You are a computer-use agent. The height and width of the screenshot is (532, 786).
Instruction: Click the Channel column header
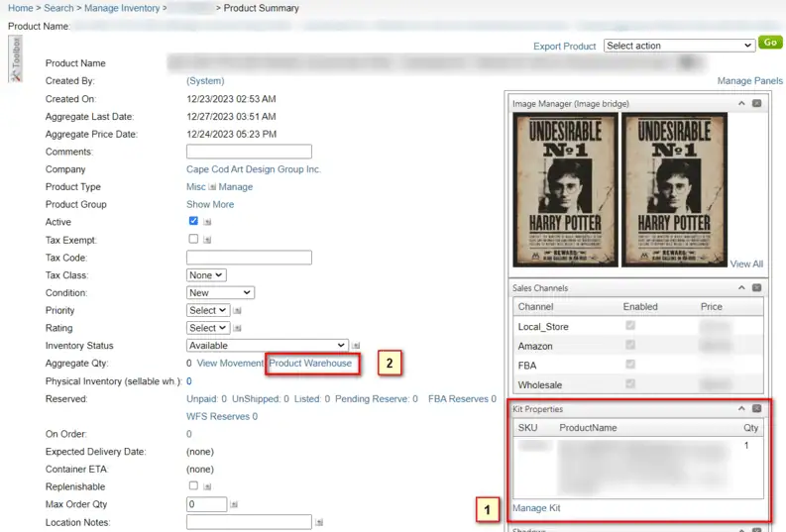point(536,306)
